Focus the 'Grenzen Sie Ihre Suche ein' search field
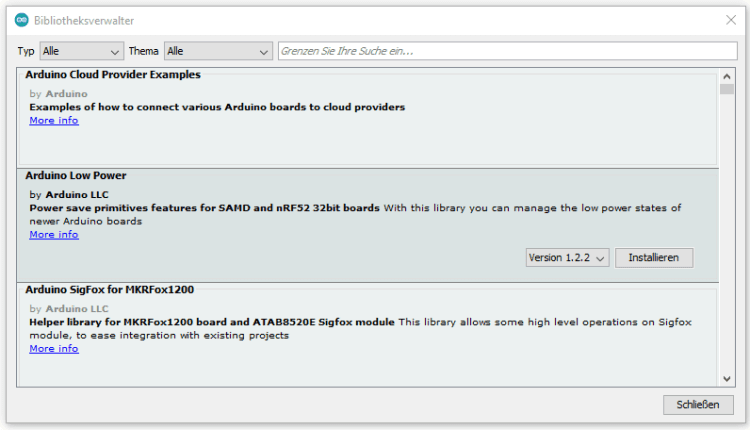 point(507,51)
